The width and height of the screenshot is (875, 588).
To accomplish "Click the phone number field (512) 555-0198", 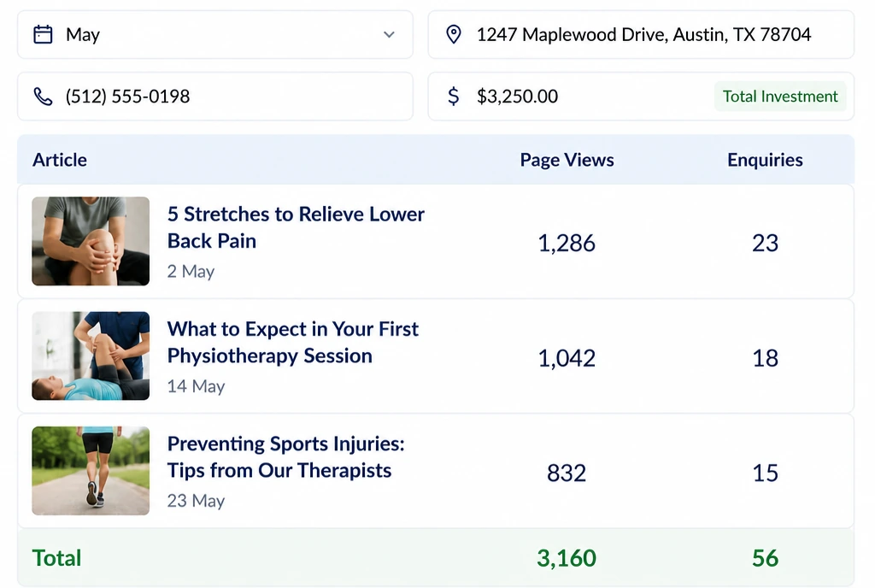I will click(x=215, y=96).
